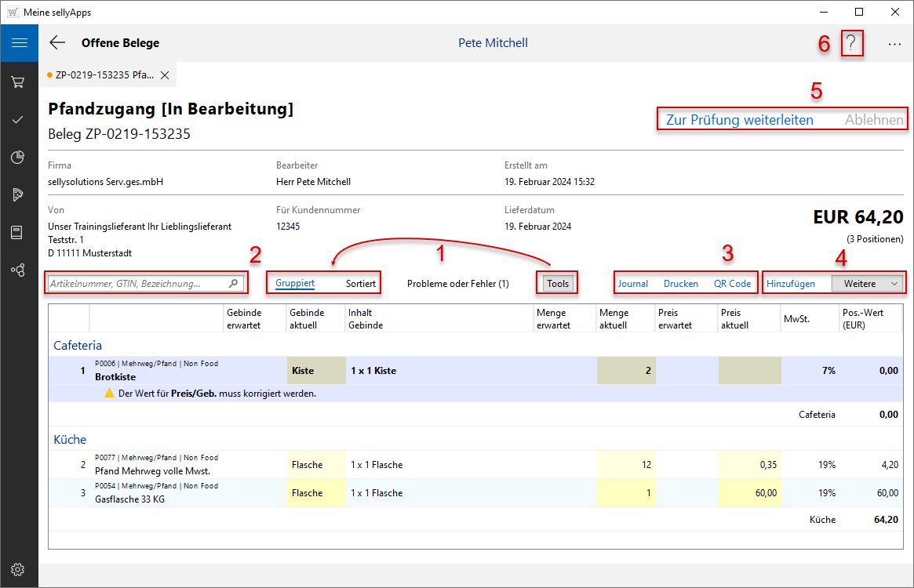Click the question mark help icon
Image resolution: width=914 pixels, height=588 pixels.
851,44
